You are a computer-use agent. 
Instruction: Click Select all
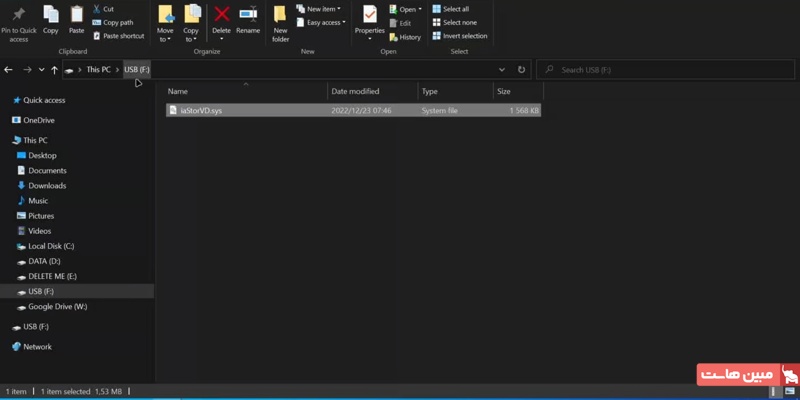pos(451,9)
